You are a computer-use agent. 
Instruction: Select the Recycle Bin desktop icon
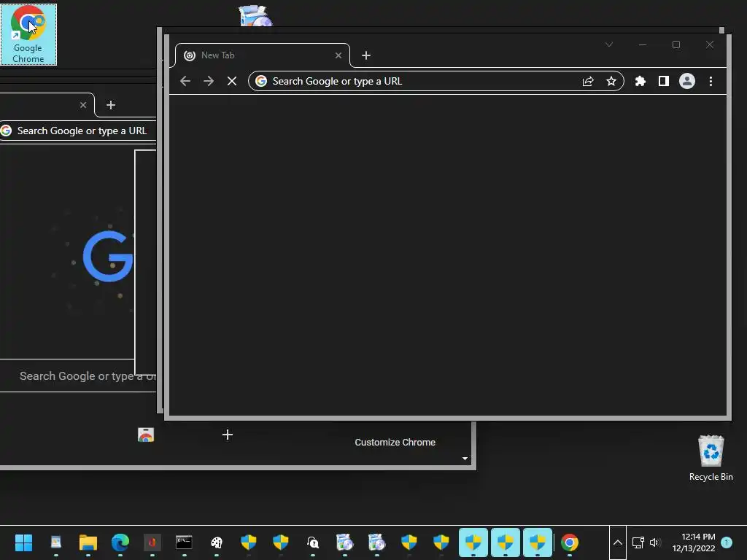click(711, 458)
